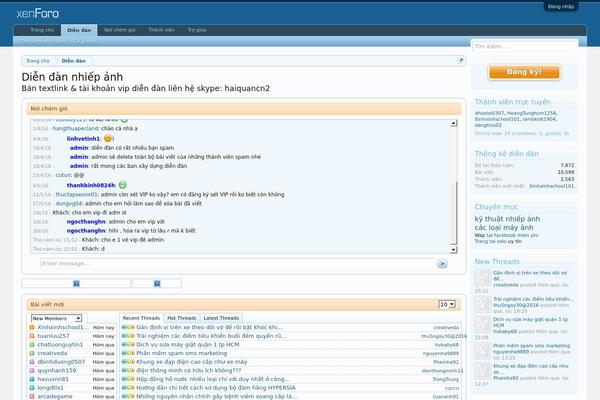Open the breadcrumb jump menu icon
This screenshot has width=600, height=400.
pos(460,60)
